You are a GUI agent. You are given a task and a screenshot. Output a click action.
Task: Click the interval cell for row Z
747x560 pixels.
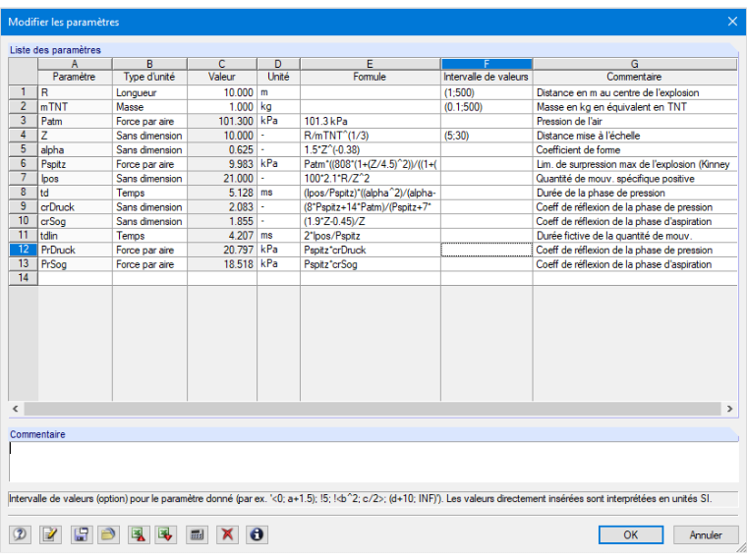pos(487,136)
